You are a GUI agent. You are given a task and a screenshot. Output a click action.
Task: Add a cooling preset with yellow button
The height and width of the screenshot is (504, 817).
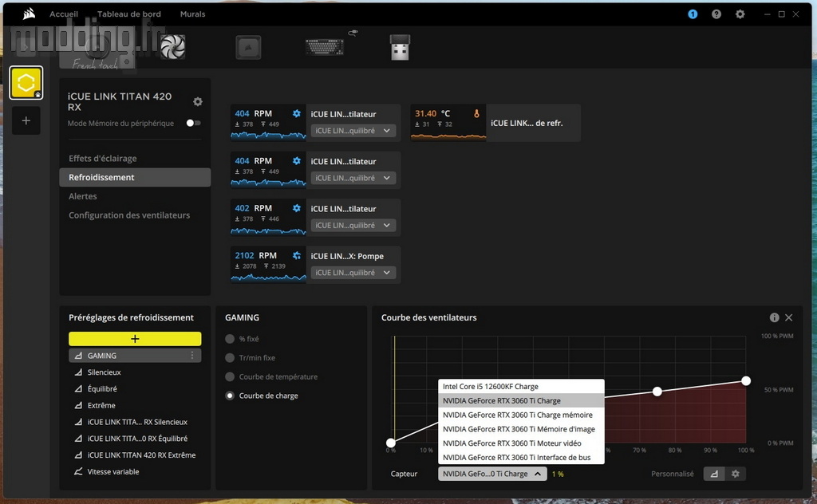click(x=135, y=339)
